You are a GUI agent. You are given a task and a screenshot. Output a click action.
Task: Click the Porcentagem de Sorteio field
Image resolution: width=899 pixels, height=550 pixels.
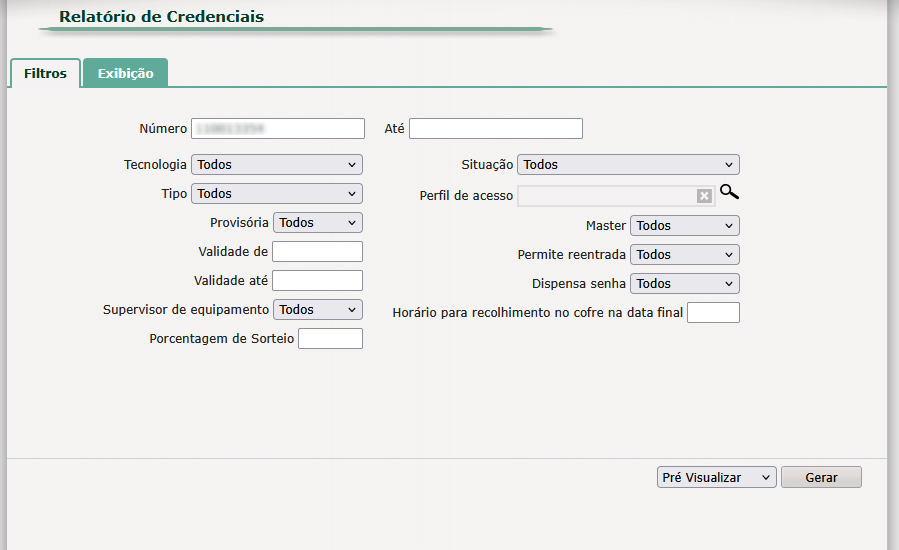[x=331, y=338]
